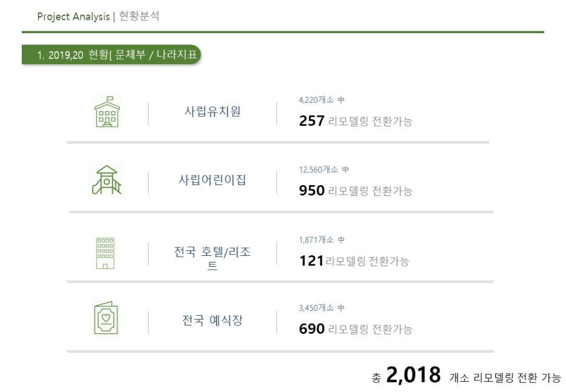Click the hotel building icon
Viewport: 566px width, 392px height.
tap(105, 253)
